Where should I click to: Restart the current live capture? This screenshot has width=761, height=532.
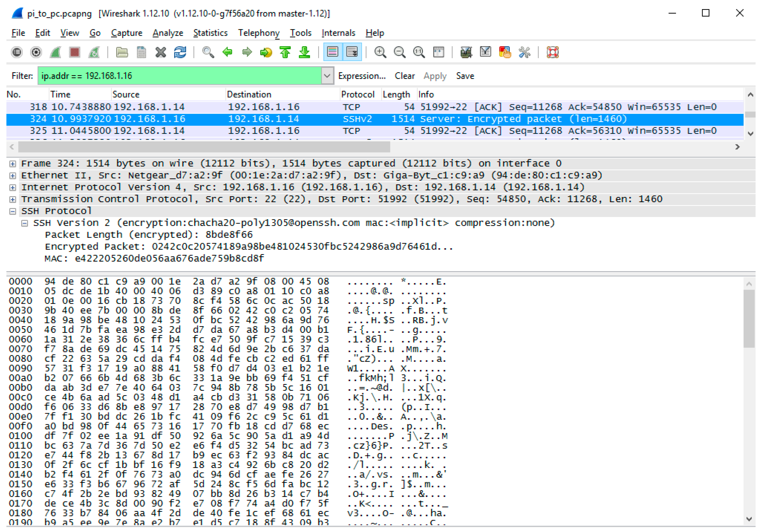[94, 52]
